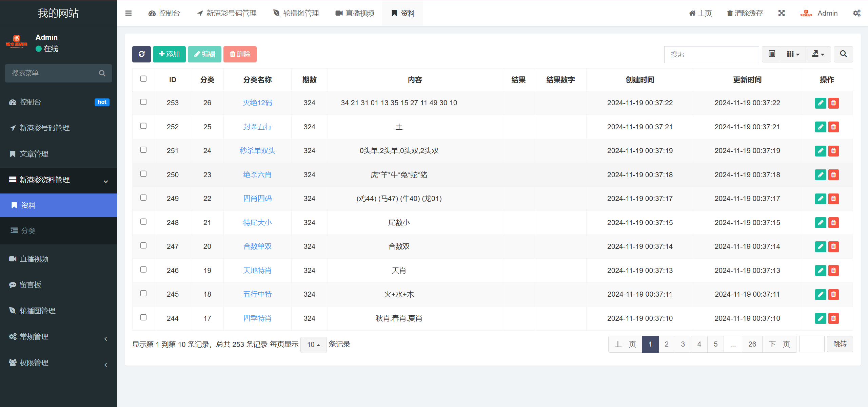The image size is (868, 407).
Task: Click the green 添加 button
Action: click(169, 54)
